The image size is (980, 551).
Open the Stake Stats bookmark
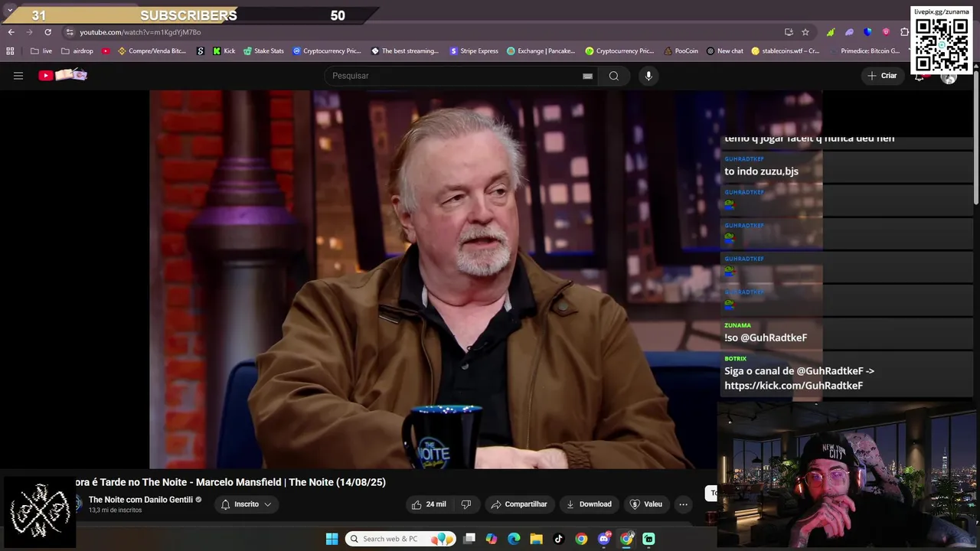263,51
